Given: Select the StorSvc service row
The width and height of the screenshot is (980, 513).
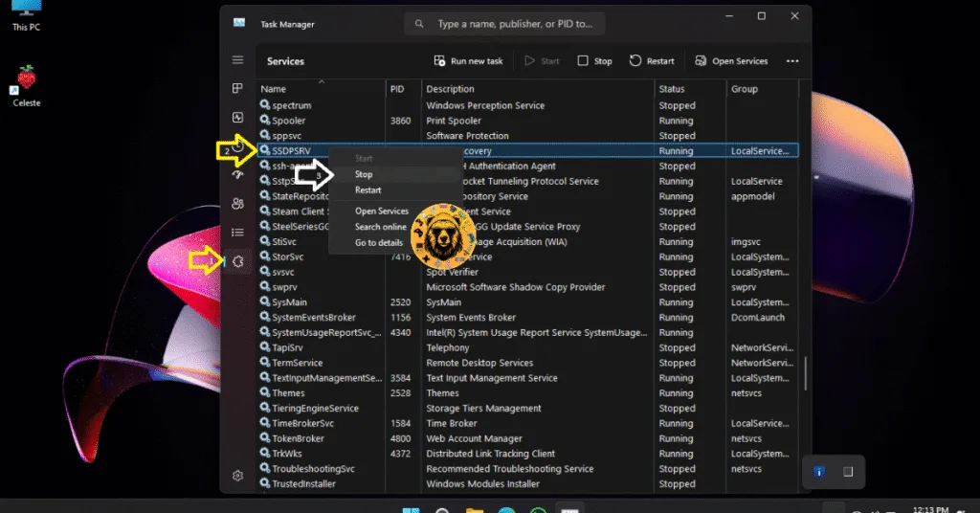Looking at the screenshot, I should [x=528, y=256].
